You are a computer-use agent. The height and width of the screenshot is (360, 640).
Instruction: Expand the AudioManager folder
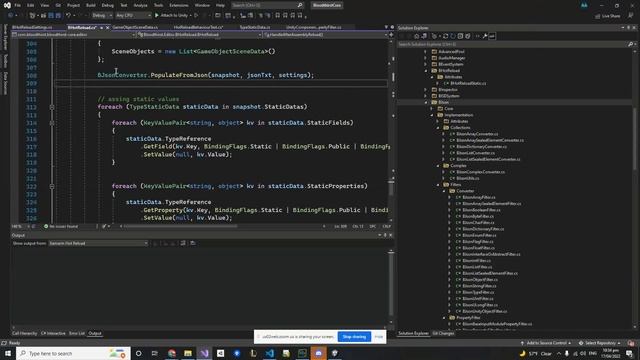(425, 58)
